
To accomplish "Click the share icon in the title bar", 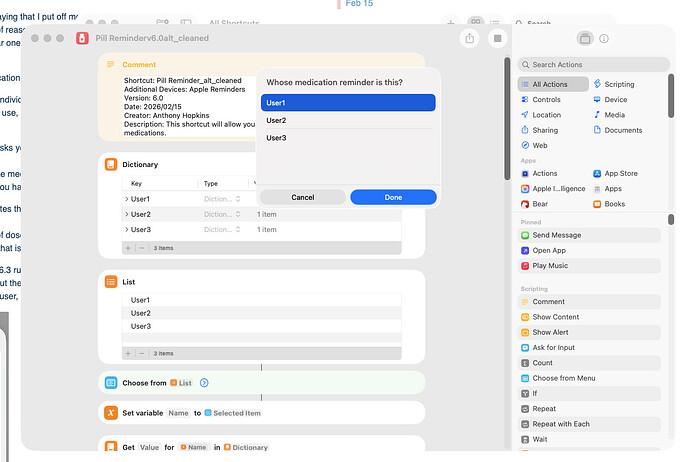I will click(x=470, y=38).
